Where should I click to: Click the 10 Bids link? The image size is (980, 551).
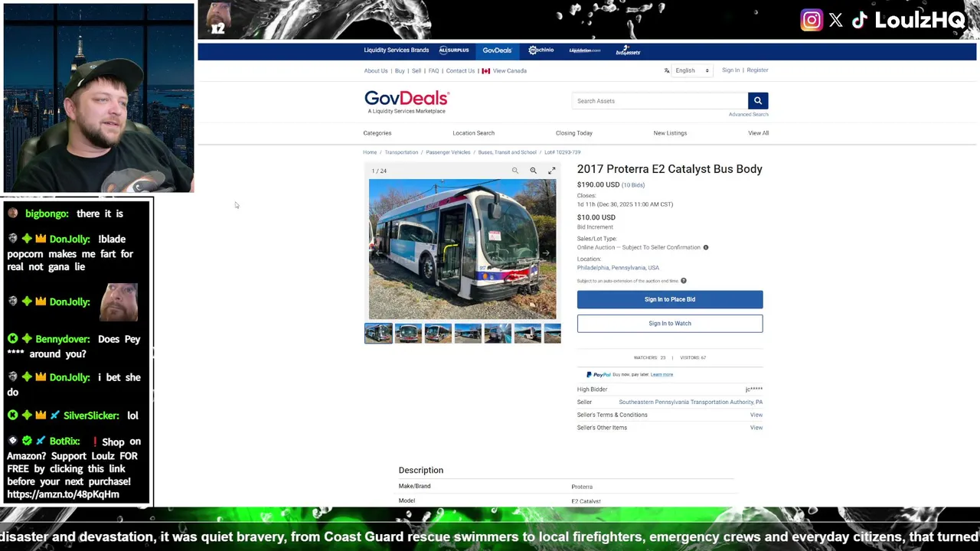(x=633, y=185)
